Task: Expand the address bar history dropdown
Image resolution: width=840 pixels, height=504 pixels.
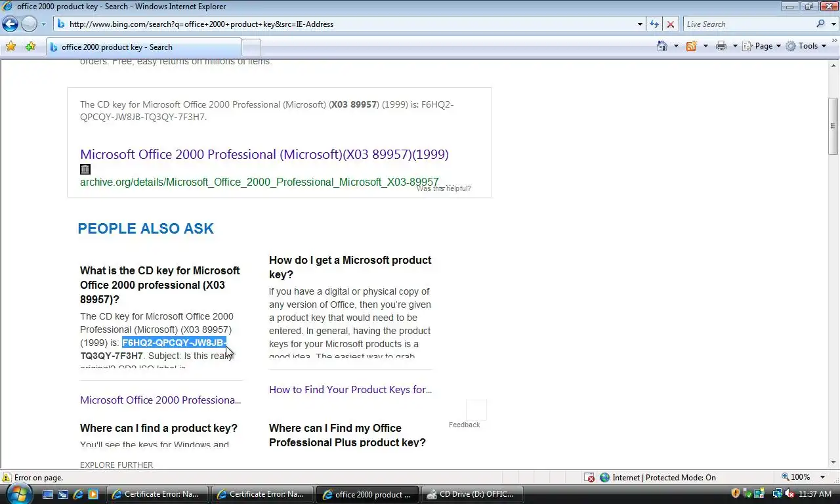Action: (640, 24)
